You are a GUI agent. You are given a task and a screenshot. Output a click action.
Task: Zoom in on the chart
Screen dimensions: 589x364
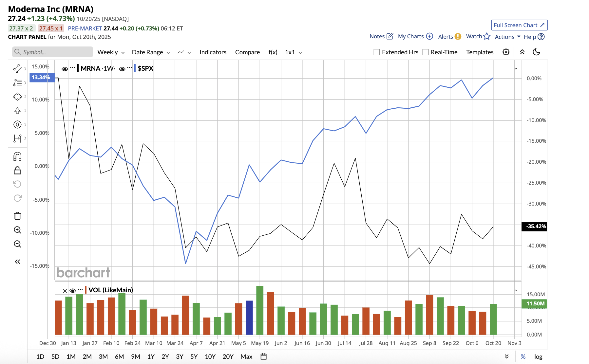pos(17,230)
